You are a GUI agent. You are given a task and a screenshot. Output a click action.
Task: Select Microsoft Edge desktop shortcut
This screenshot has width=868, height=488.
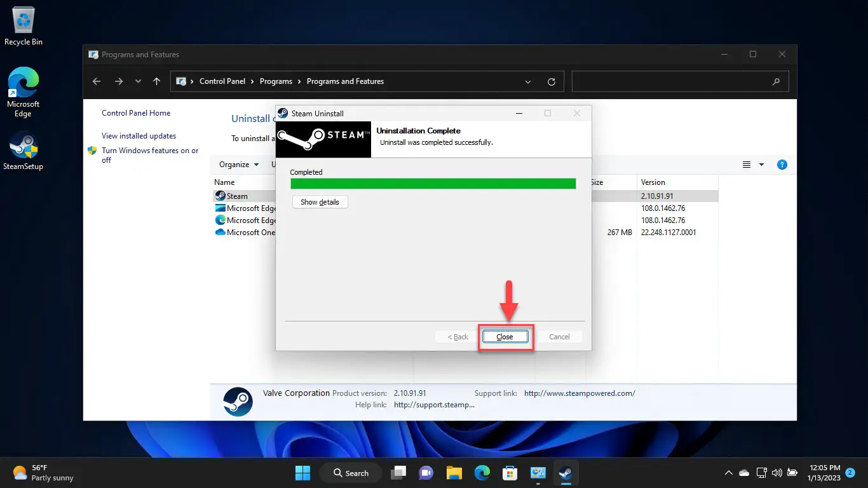(24, 93)
